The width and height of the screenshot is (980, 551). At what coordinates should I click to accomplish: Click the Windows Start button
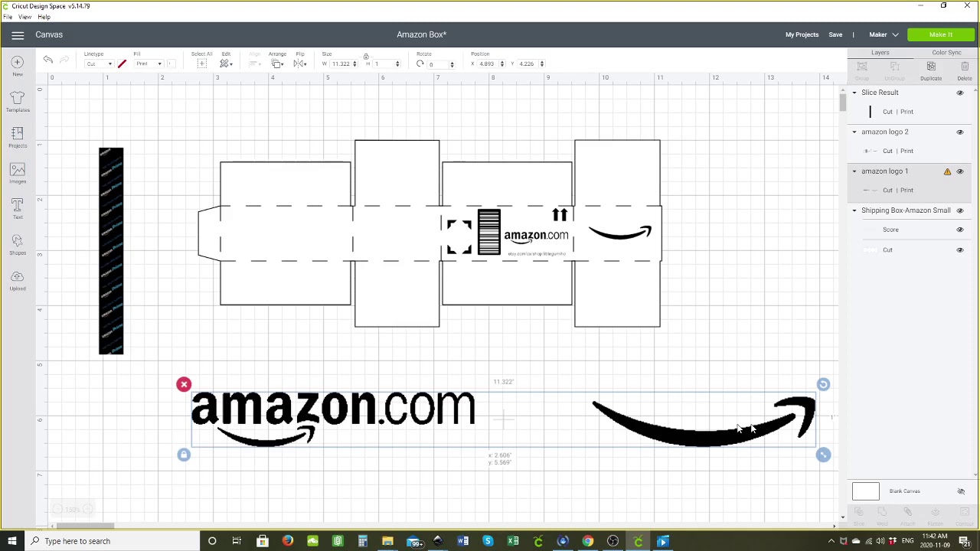pos(11,541)
